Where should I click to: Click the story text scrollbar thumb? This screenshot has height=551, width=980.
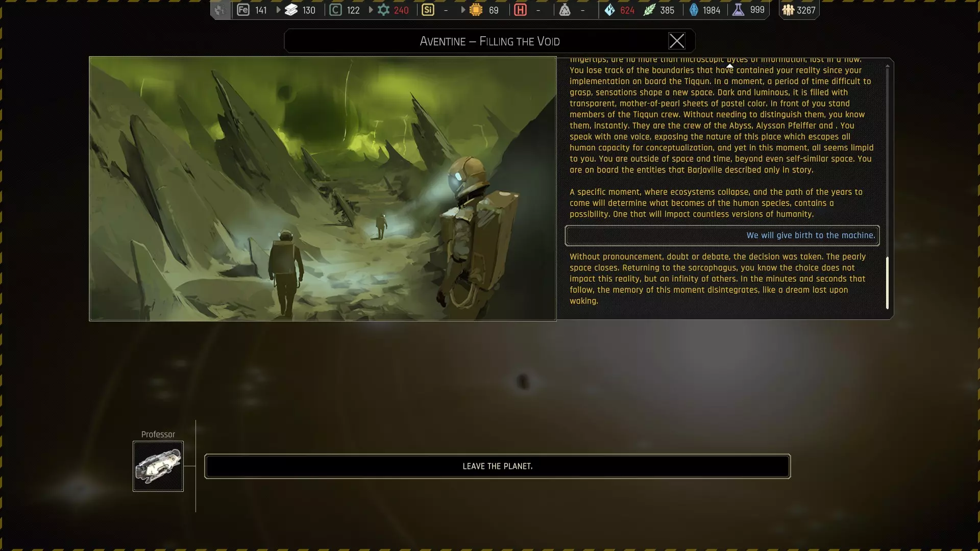pos(887,283)
